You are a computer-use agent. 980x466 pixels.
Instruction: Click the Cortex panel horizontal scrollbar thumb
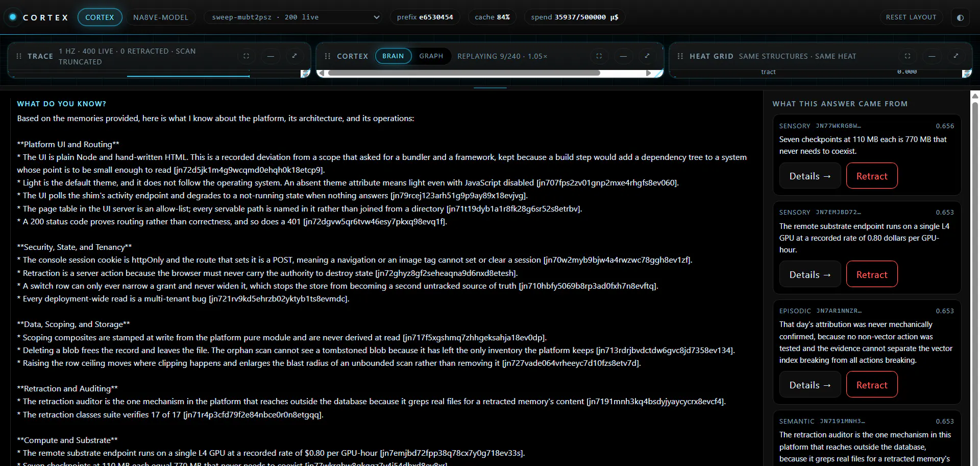click(x=464, y=73)
